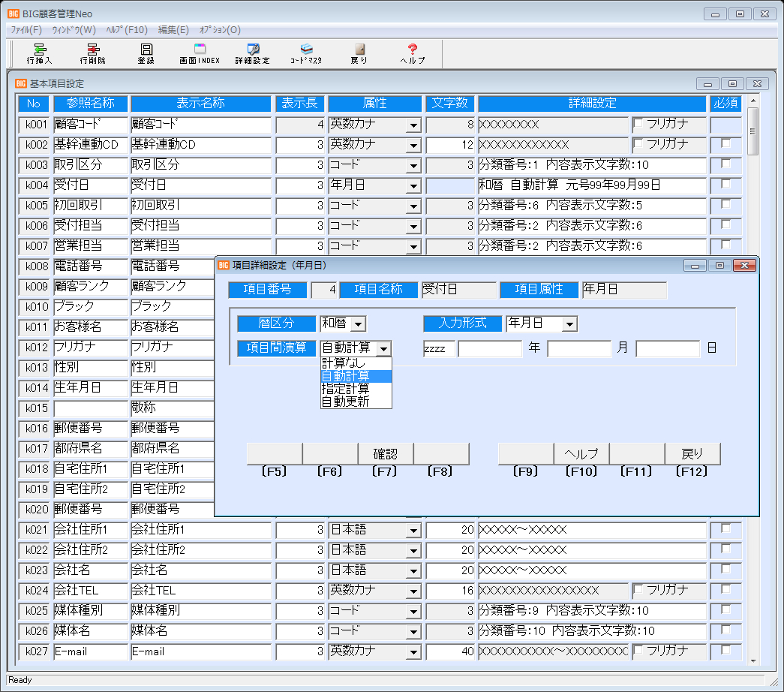Image resolution: width=784 pixels, height=692 pixels.
Task: Open the ファイル(F) menu
Action: click(26, 30)
